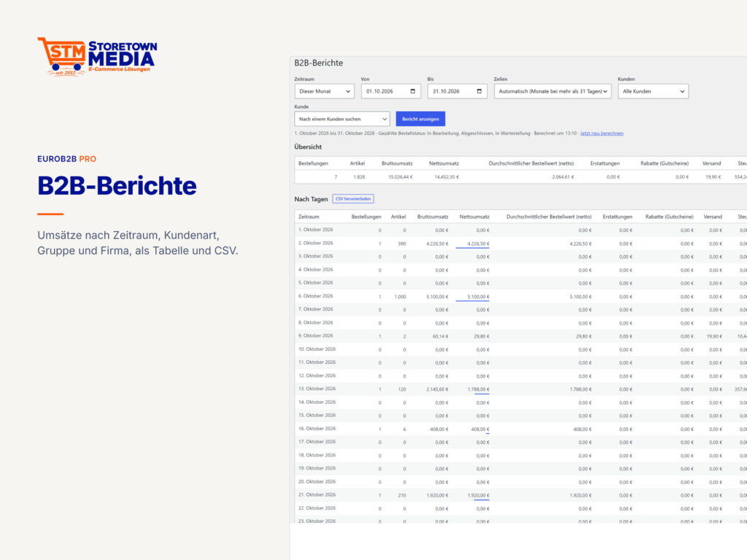Click Übersicht gross revenue value 15.026,44 €
The height and width of the screenshot is (560, 747).
tap(400, 177)
